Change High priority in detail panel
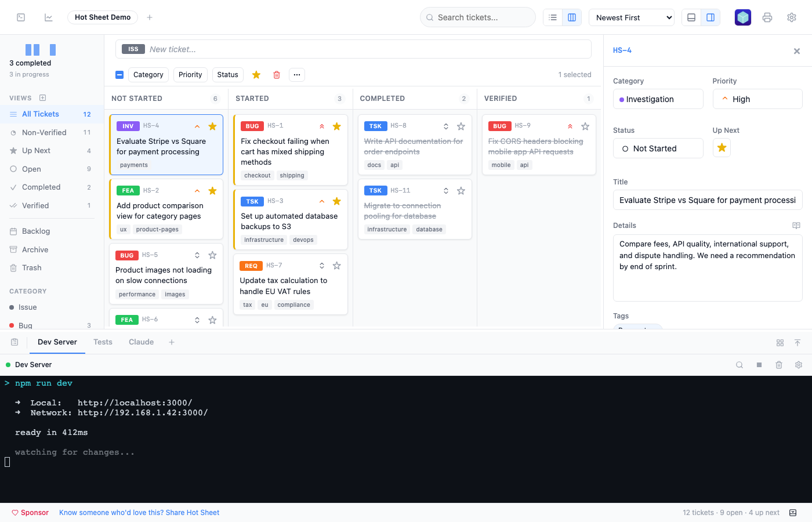The width and height of the screenshot is (812, 522). 757,99
